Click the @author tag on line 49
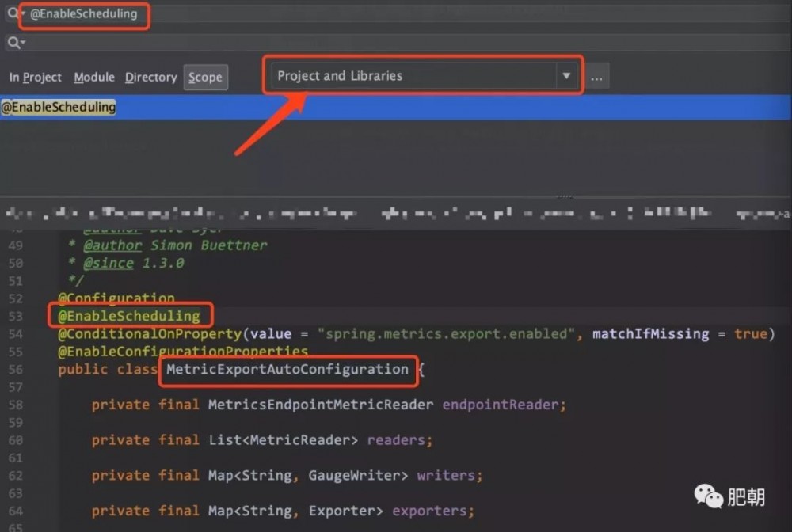This screenshot has height=532, width=792. (112, 245)
